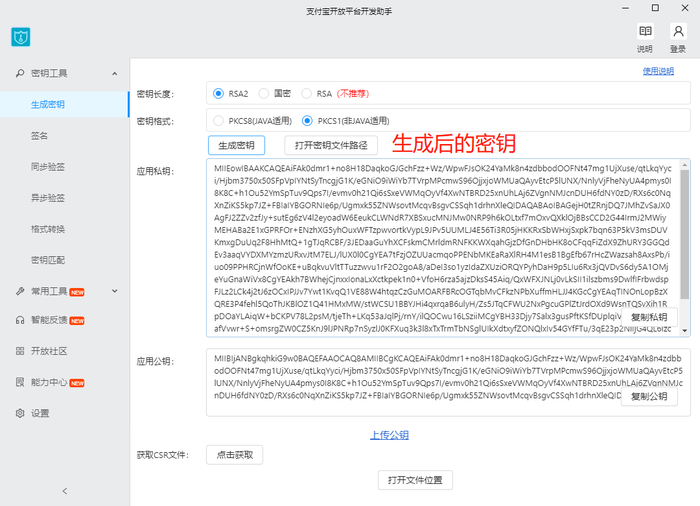The height and width of the screenshot is (506, 700).
Task: Click the 设置 gear icon
Action: tap(20, 413)
